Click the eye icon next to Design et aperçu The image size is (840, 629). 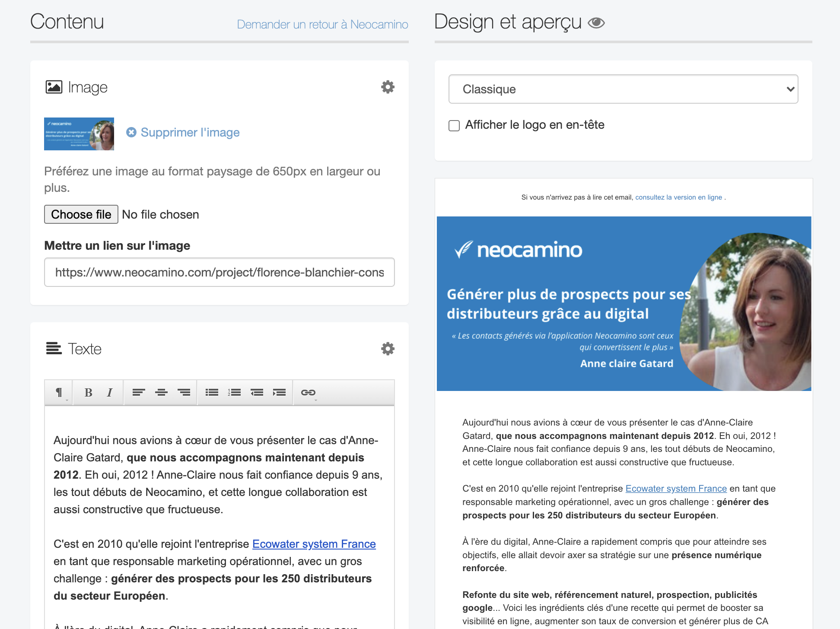596,22
